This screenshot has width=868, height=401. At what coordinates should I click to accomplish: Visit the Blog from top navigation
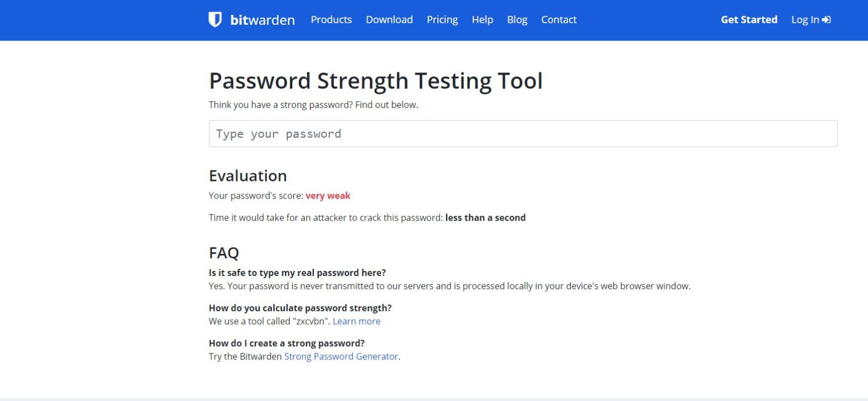click(x=517, y=19)
